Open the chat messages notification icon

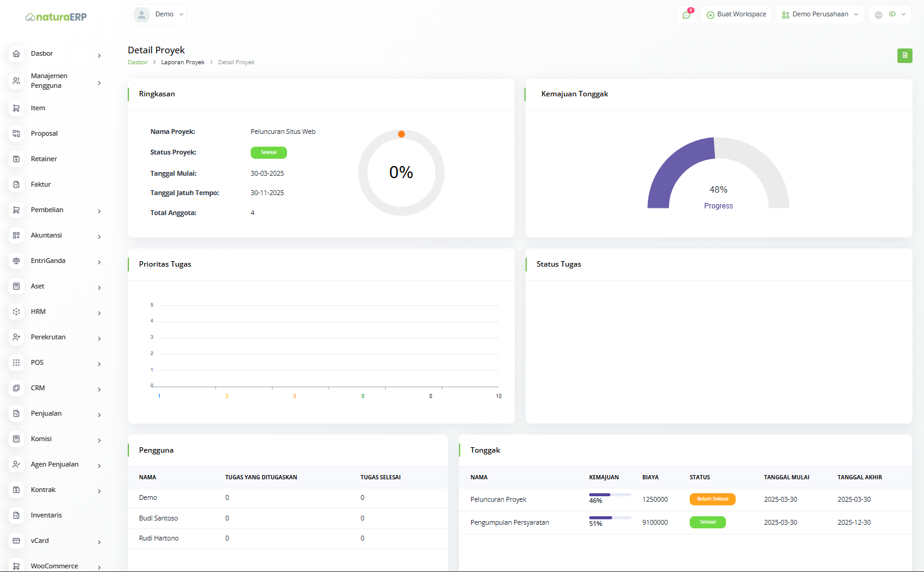coord(687,15)
